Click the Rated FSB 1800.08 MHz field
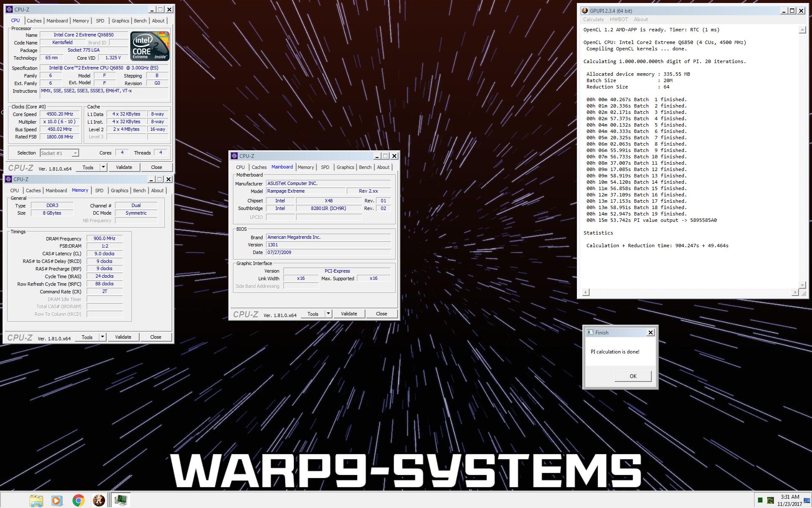 60,137
